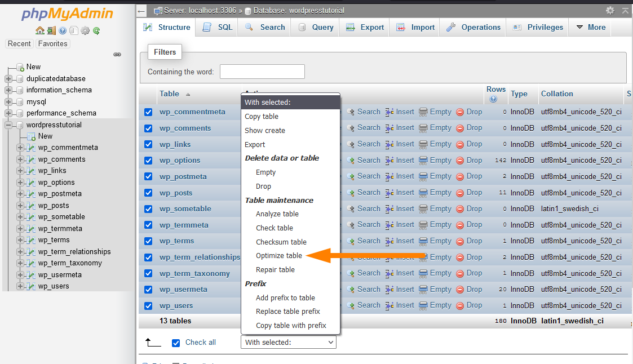Viewport: 633px width, 364px height.
Task: Open the Privileges tab
Action: [538, 27]
